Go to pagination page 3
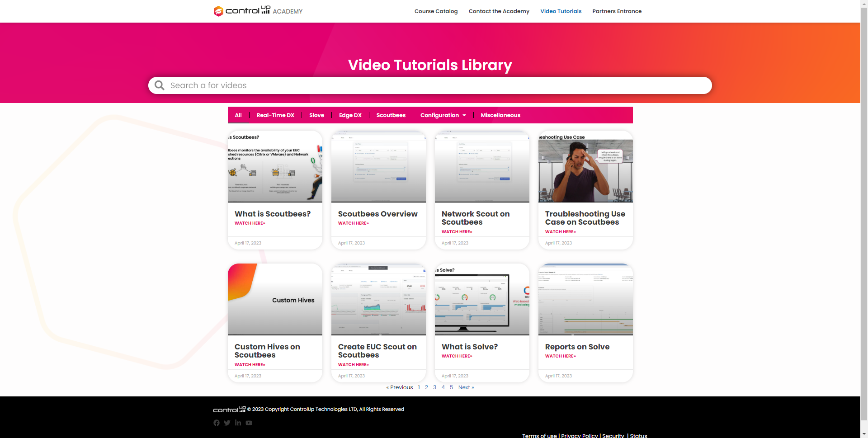 tap(434, 387)
